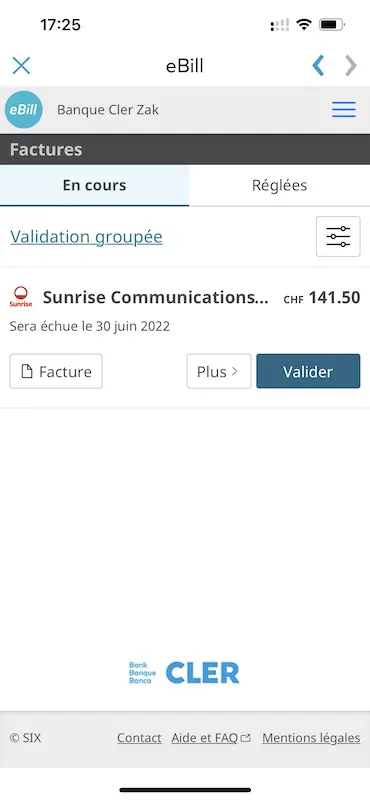Switch to the Réglées tab
The width and height of the screenshot is (370, 800).
[x=280, y=185]
